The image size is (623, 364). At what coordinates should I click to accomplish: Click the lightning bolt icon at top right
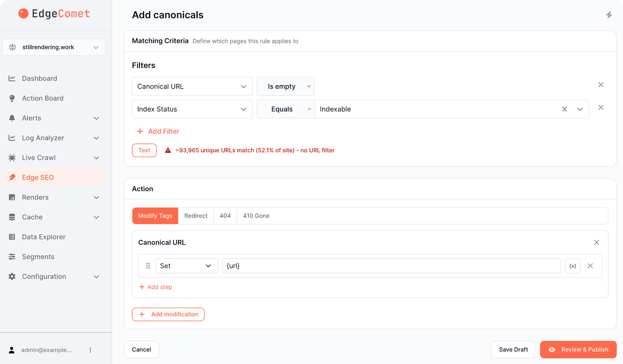click(609, 15)
